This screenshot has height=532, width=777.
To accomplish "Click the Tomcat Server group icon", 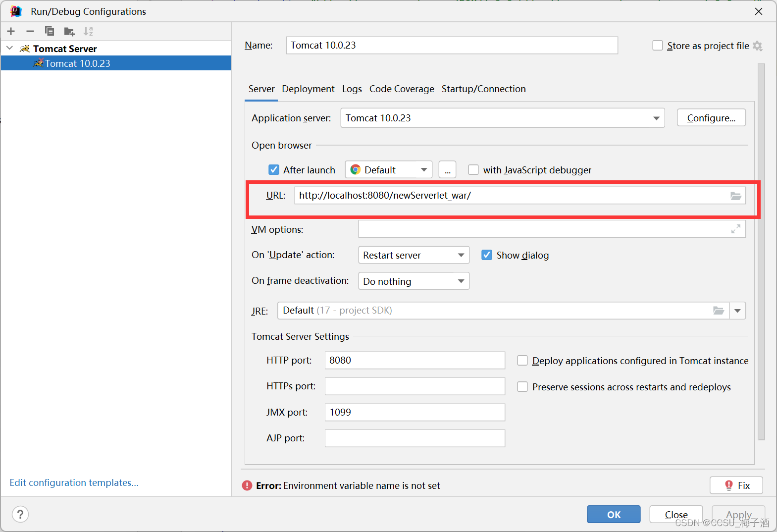I will (x=25, y=49).
